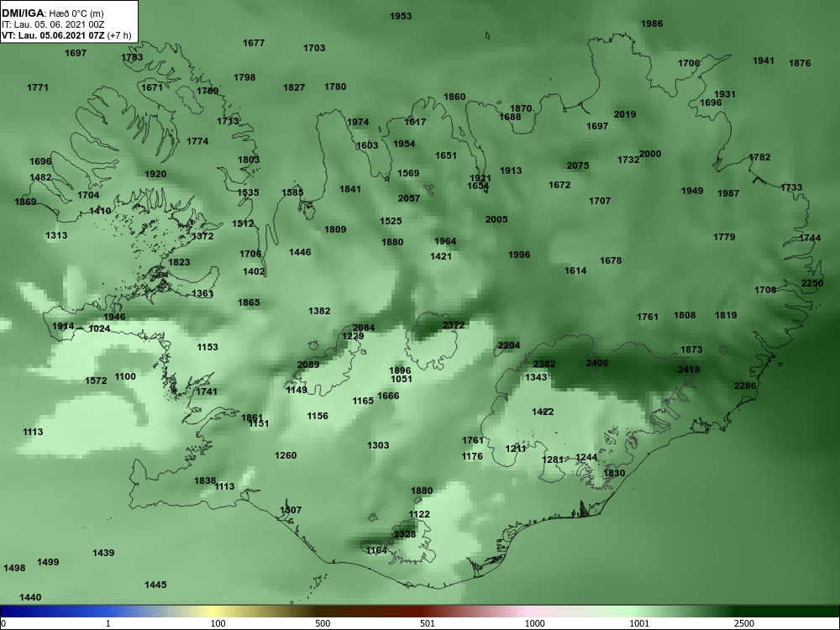Click the value "2372" over the glacier
The height and width of the screenshot is (630, 840).
point(454,325)
